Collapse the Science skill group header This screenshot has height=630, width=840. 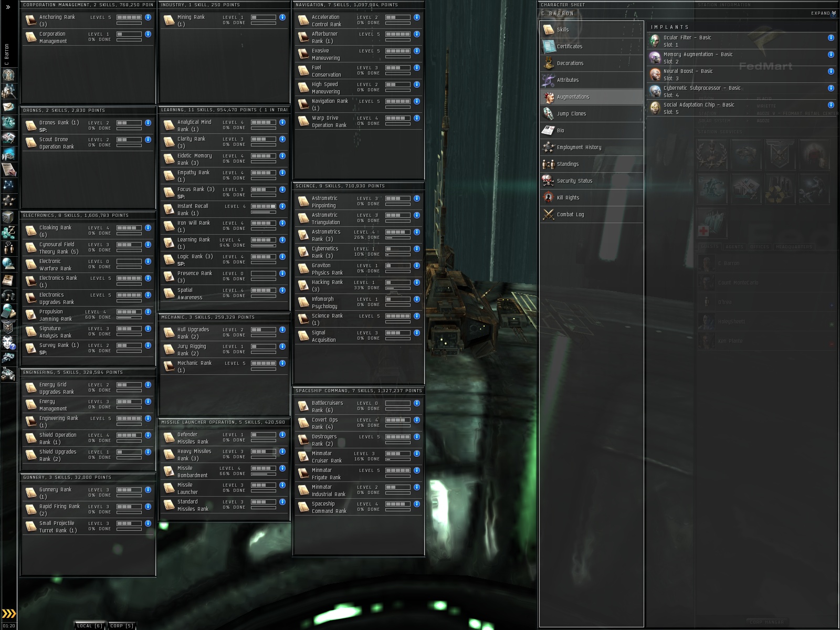(x=359, y=186)
